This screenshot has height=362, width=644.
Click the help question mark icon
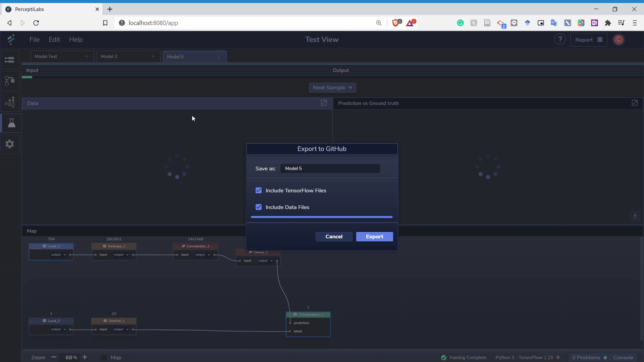[x=559, y=40]
